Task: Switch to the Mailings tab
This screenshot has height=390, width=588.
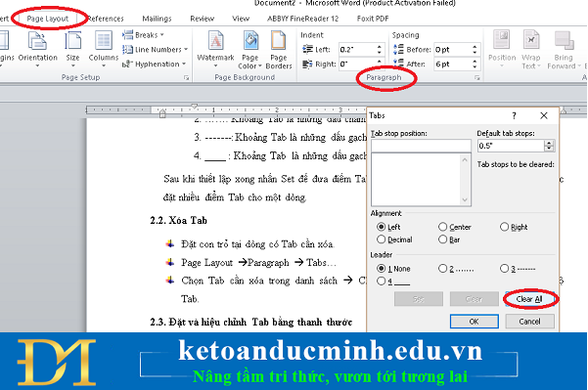Action: (157, 19)
